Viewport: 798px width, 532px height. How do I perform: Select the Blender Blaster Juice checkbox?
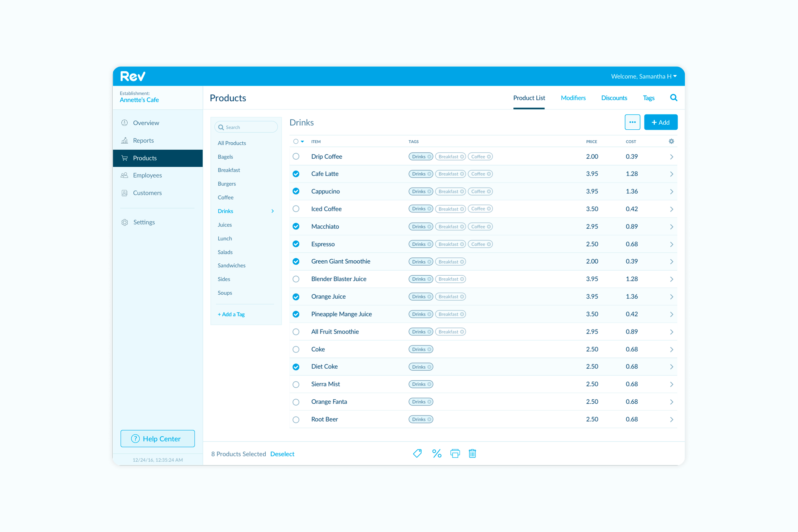(x=296, y=279)
